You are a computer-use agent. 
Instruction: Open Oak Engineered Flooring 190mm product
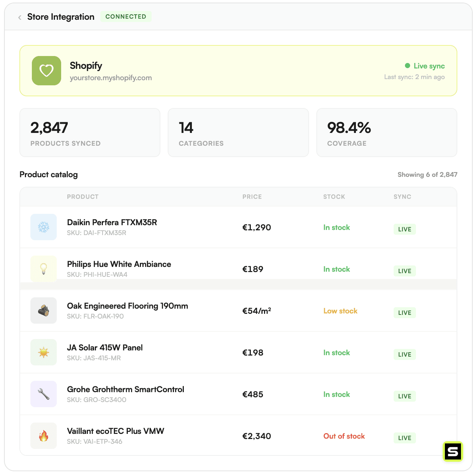coord(127,306)
